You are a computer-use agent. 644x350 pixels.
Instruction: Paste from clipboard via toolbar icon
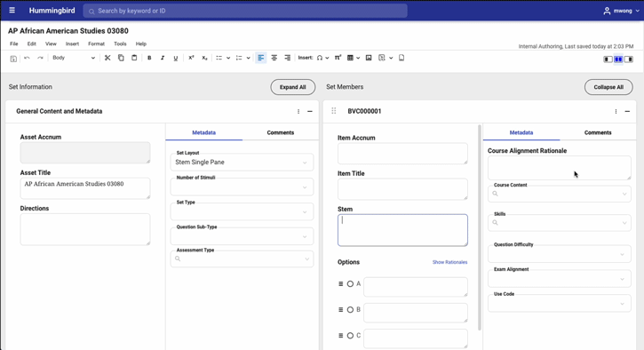coord(134,58)
